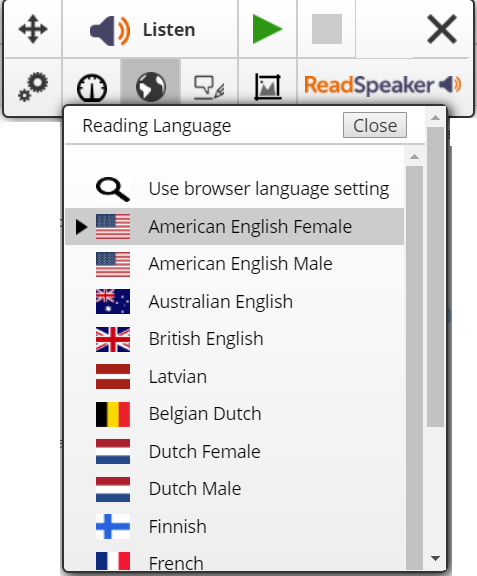Select Australian English language option
The width and height of the screenshot is (477, 576).
tap(234, 302)
